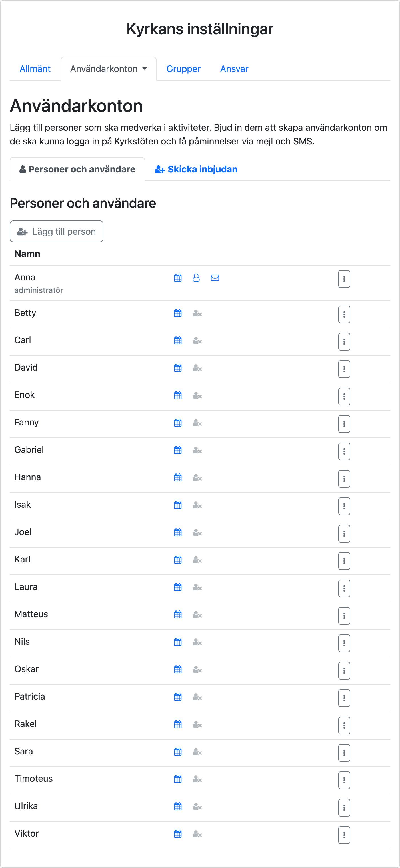Switch to the Grupper tab
The width and height of the screenshot is (400, 868).
(183, 69)
